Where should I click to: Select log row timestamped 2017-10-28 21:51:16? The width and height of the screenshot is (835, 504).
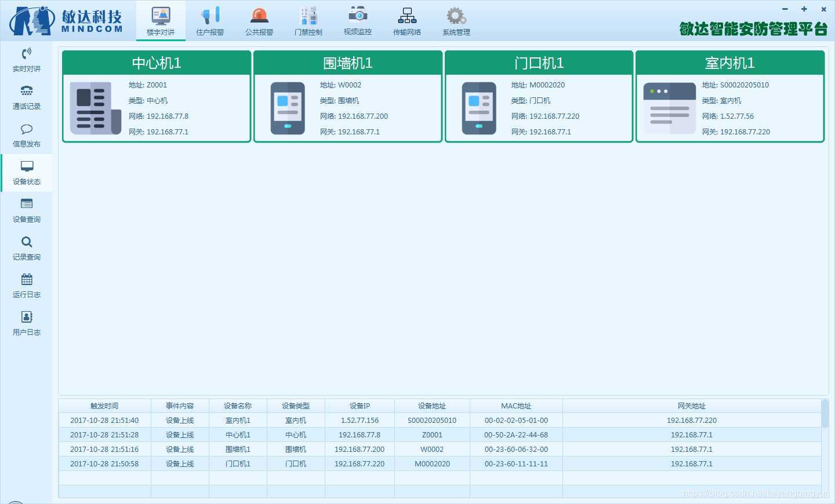pos(440,449)
